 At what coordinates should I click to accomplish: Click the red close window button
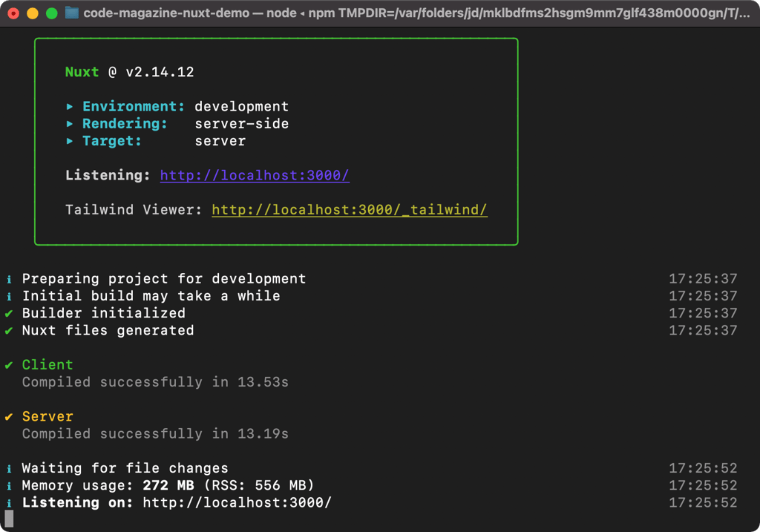(13, 13)
